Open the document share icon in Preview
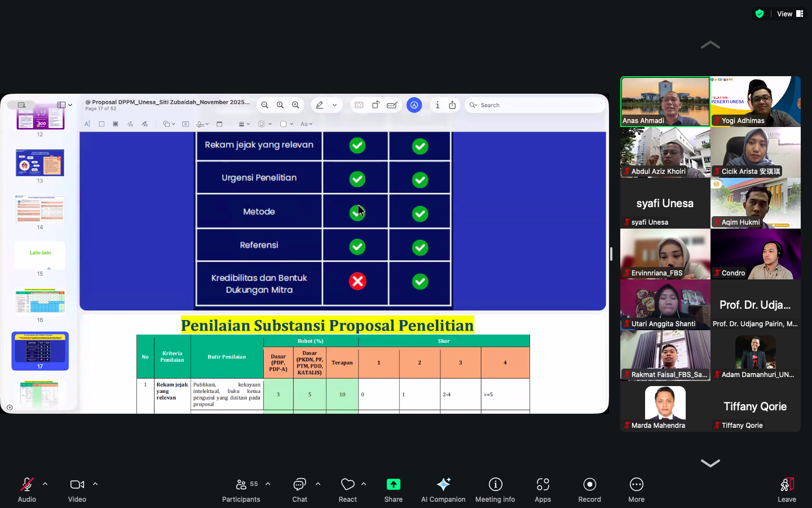Image resolution: width=812 pixels, height=508 pixels. click(x=452, y=105)
